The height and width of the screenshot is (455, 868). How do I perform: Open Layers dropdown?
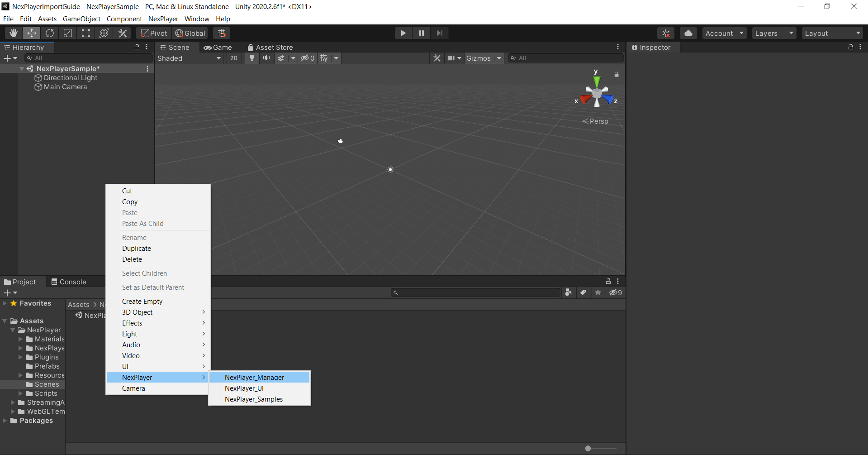click(774, 33)
